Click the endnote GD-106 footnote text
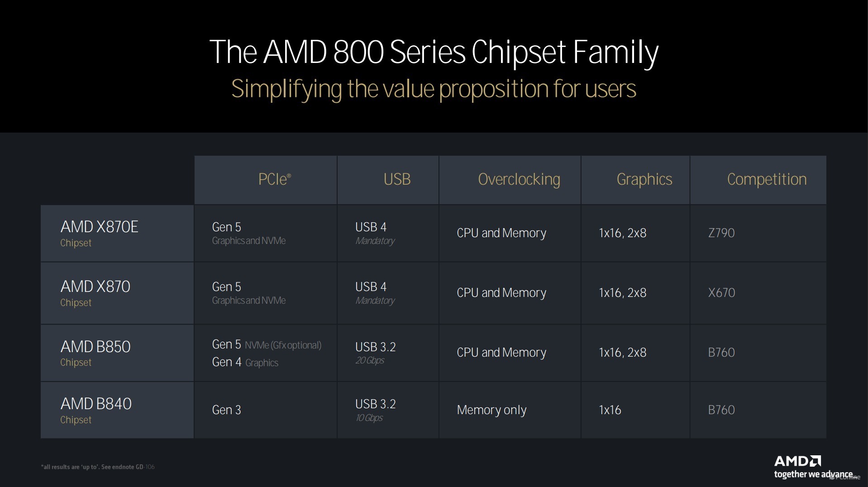Image resolution: width=868 pixels, height=487 pixels. 98,467
